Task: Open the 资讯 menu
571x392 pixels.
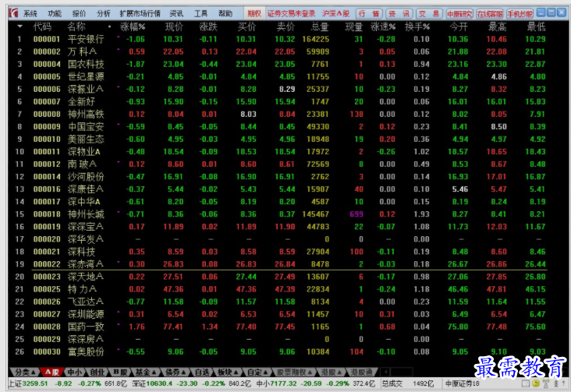Action: tap(176, 14)
